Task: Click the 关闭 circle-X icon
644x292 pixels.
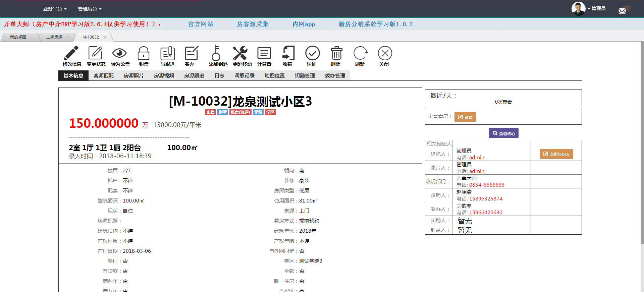Action: (x=385, y=53)
